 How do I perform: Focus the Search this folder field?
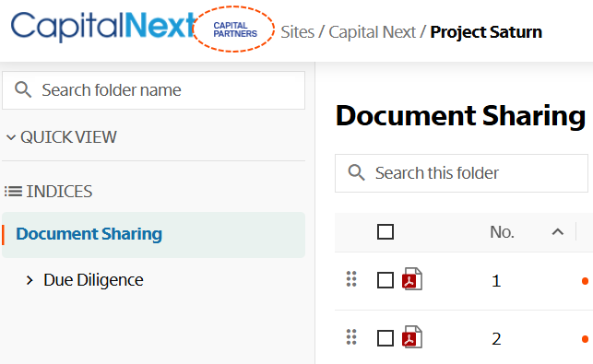[461, 173]
